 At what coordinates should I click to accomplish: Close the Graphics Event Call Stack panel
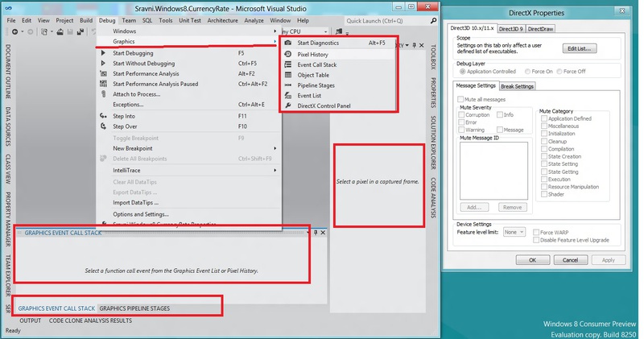tap(323, 233)
